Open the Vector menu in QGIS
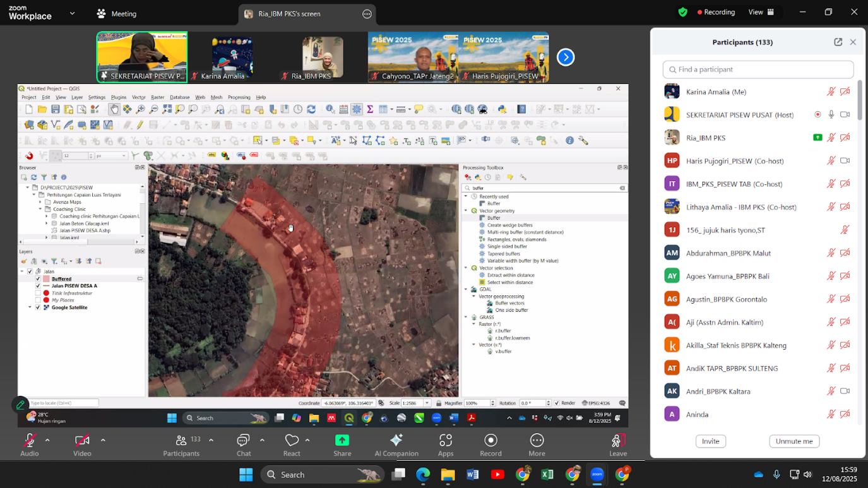 [x=138, y=97]
